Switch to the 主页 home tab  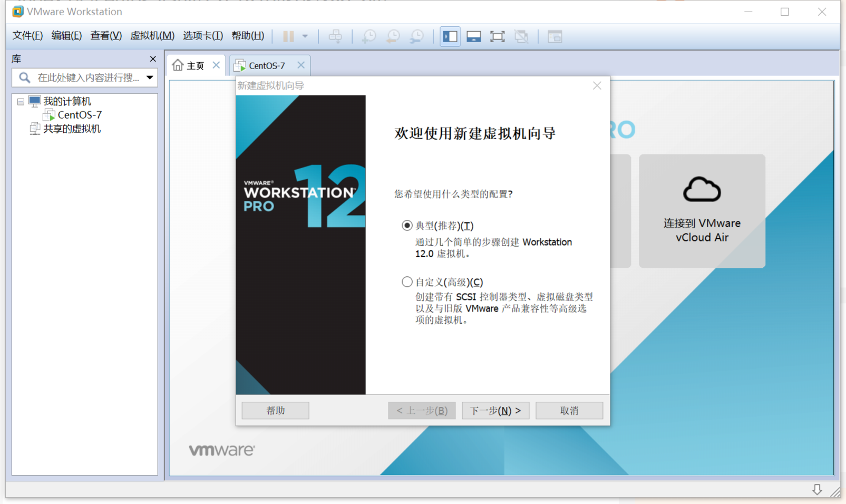pyautogui.click(x=196, y=65)
